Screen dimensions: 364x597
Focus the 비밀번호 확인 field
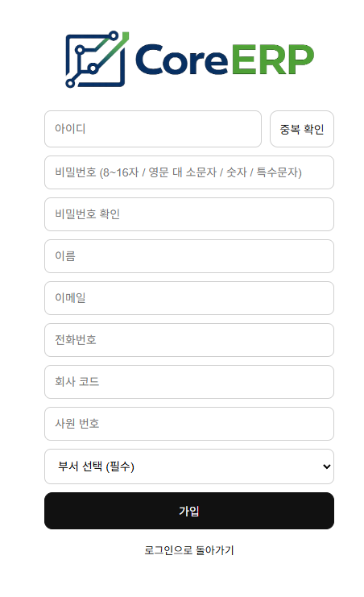(189, 214)
